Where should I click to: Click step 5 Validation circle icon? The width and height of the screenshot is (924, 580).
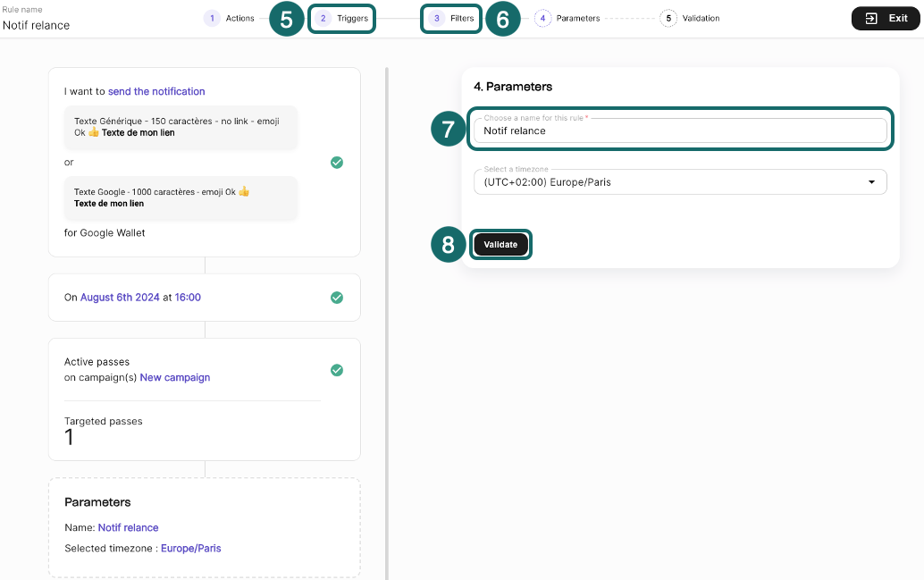pyautogui.click(x=668, y=17)
